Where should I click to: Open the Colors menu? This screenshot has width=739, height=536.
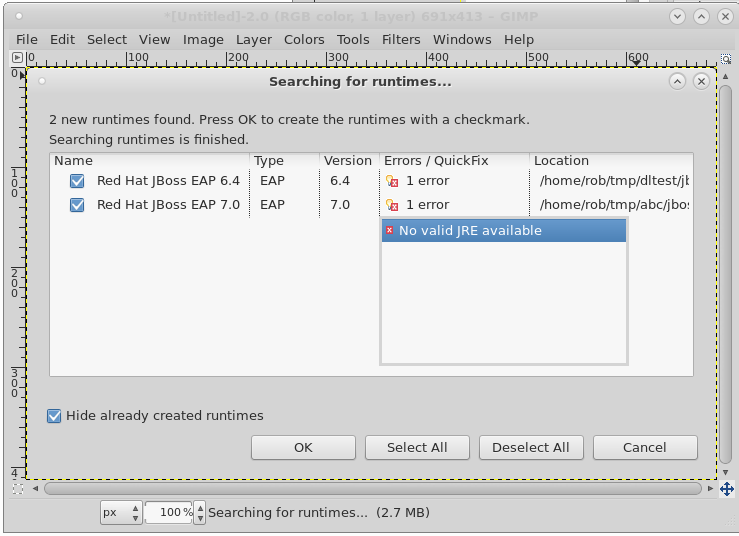(304, 39)
